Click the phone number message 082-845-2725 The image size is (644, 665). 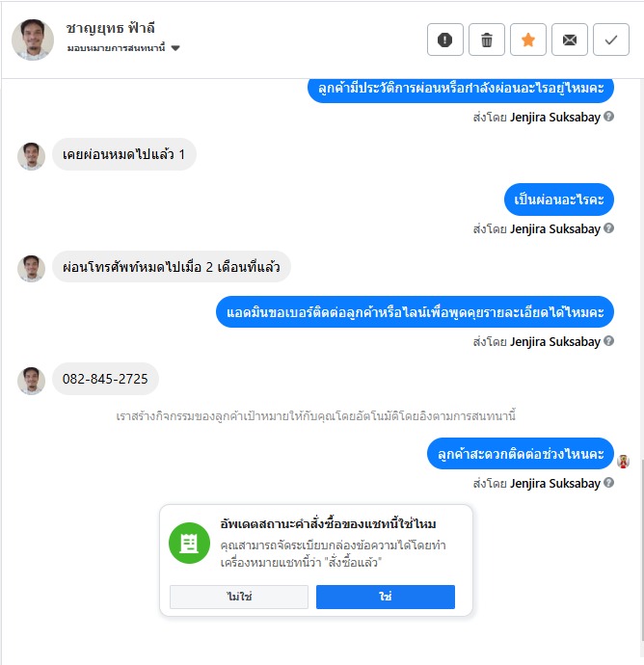105,379
